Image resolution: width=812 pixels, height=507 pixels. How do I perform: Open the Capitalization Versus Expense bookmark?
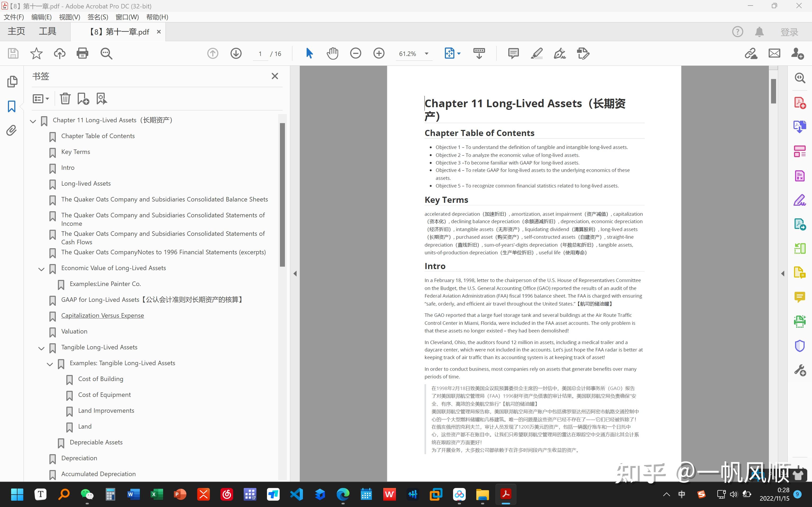click(x=102, y=315)
